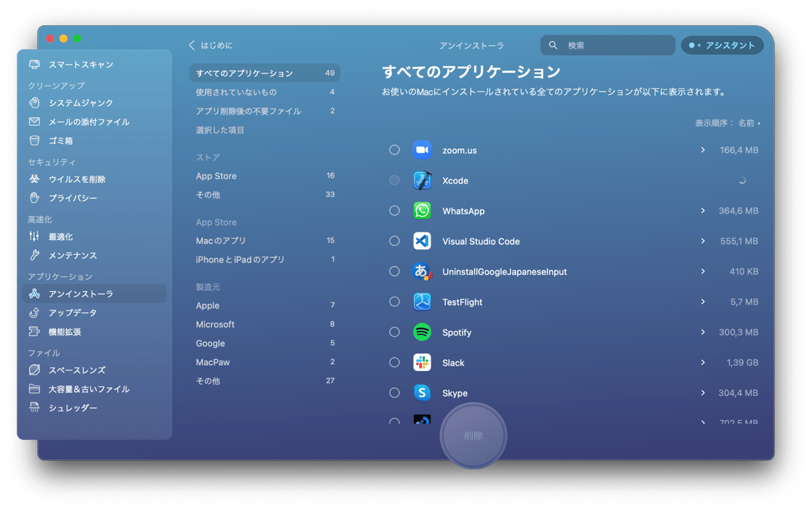Image resolution: width=812 pixels, height=510 pixels.
Task: Expand Visual Studio Code details chevron
Action: 702,241
